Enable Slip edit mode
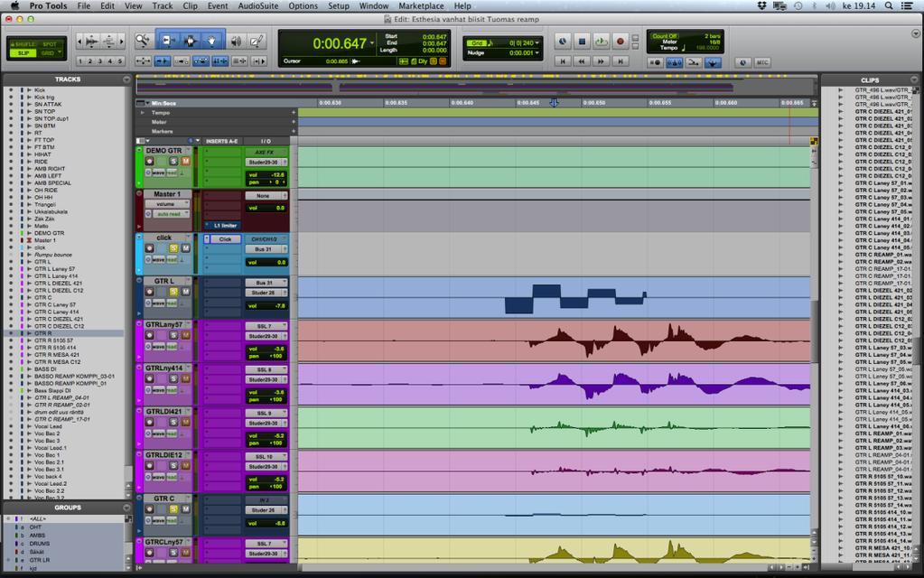The image size is (924, 578). coord(23,53)
